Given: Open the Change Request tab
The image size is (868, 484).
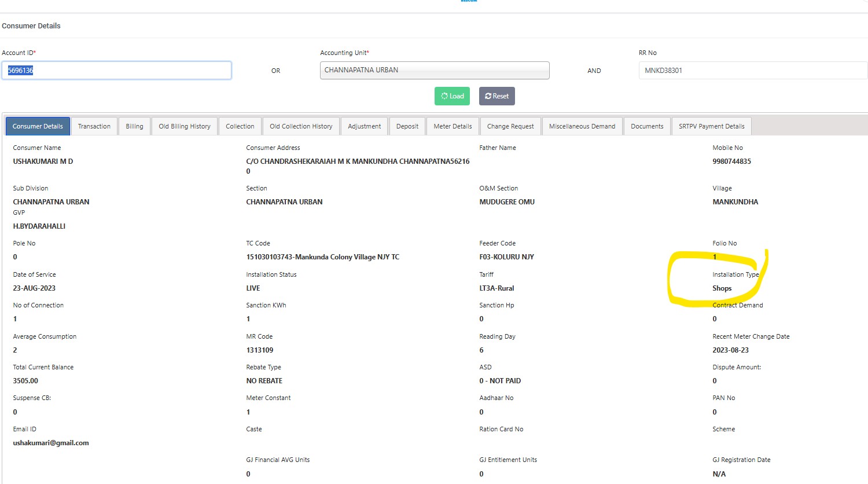Looking at the screenshot, I should (x=510, y=126).
